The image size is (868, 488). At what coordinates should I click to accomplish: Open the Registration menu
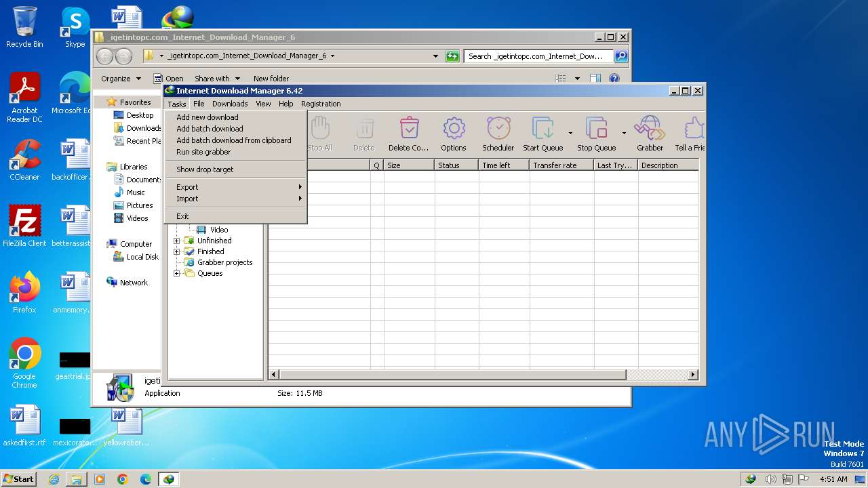321,104
